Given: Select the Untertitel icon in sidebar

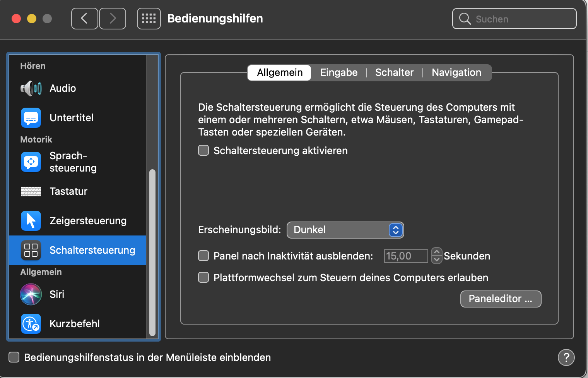Looking at the screenshot, I should [x=31, y=118].
